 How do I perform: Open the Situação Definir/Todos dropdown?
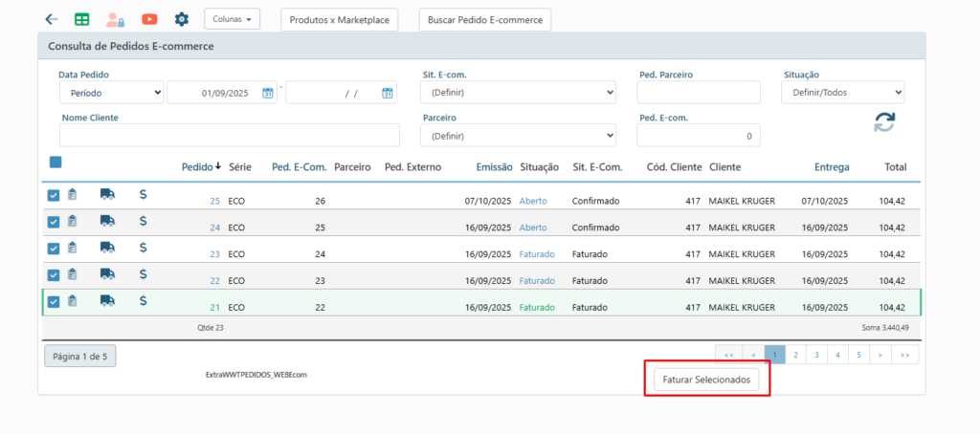pos(842,93)
